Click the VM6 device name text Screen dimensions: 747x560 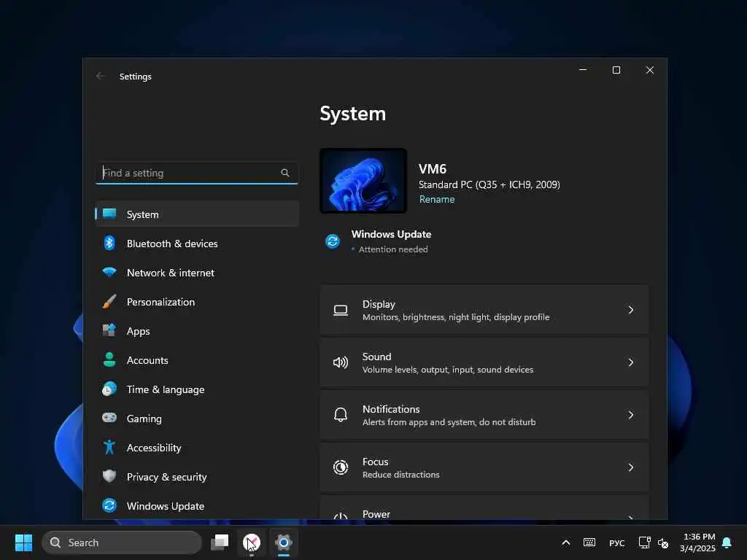(x=433, y=168)
